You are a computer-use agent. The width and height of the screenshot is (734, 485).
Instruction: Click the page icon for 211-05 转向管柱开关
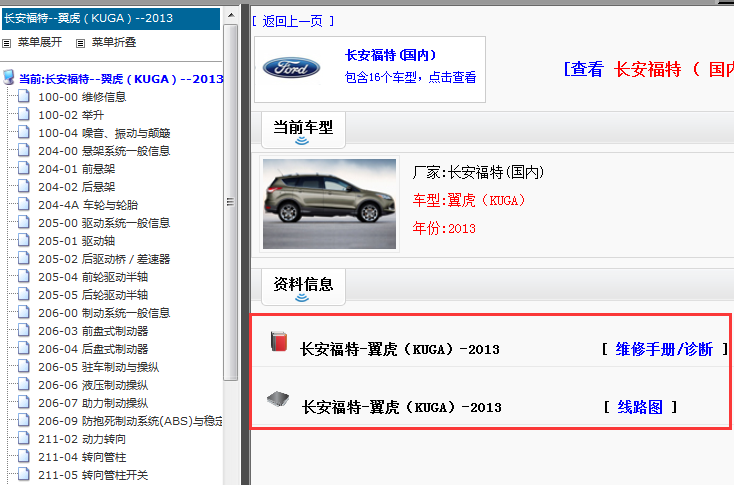(x=24, y=475)
